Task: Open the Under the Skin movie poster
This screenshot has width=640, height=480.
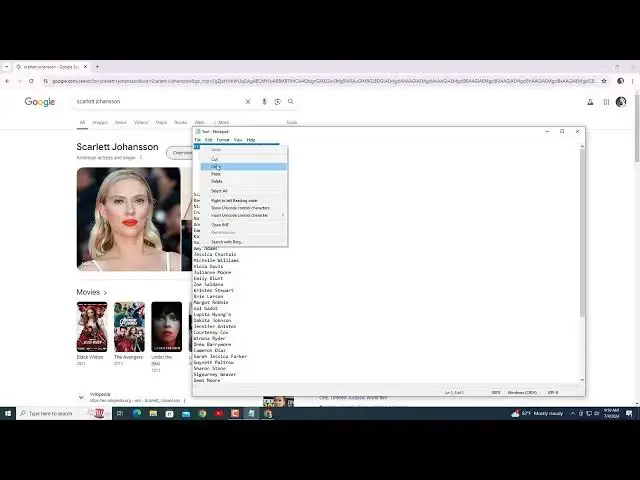Action: (x=167, y=327)
